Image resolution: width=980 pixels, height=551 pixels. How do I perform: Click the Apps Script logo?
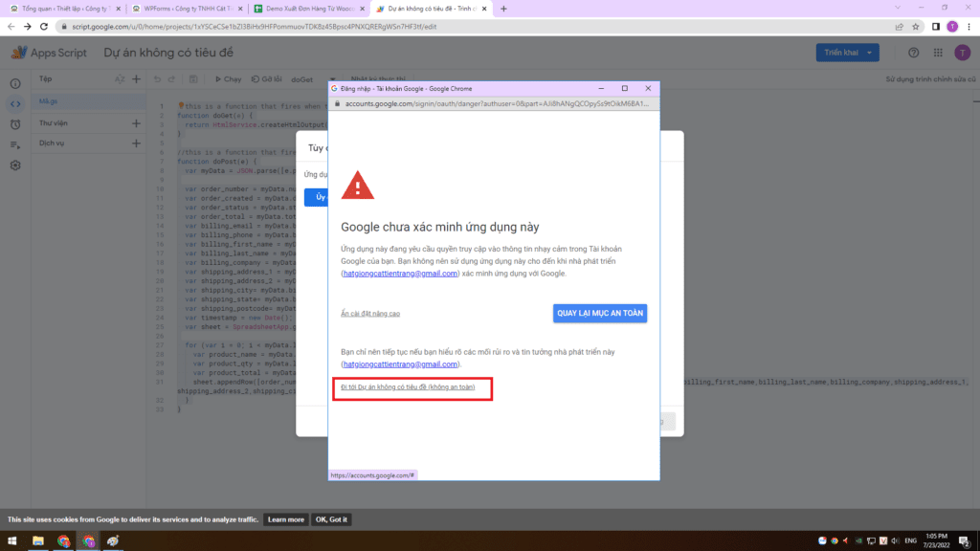click(19, 53)
